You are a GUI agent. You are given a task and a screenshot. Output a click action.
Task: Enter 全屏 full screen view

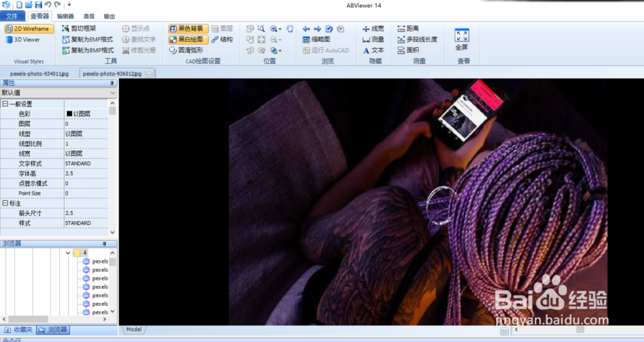pos(462,39)
